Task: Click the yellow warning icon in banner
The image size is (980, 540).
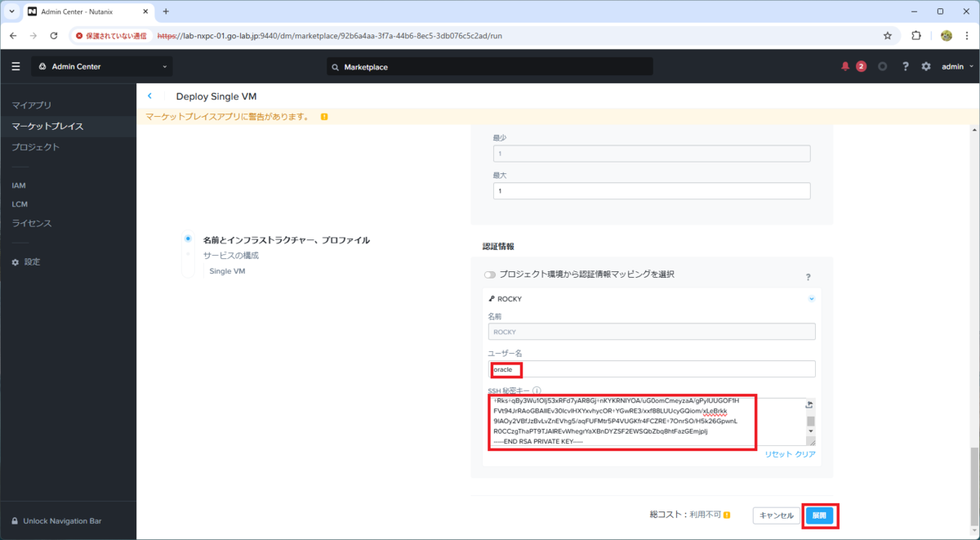Action: point(324,117)
